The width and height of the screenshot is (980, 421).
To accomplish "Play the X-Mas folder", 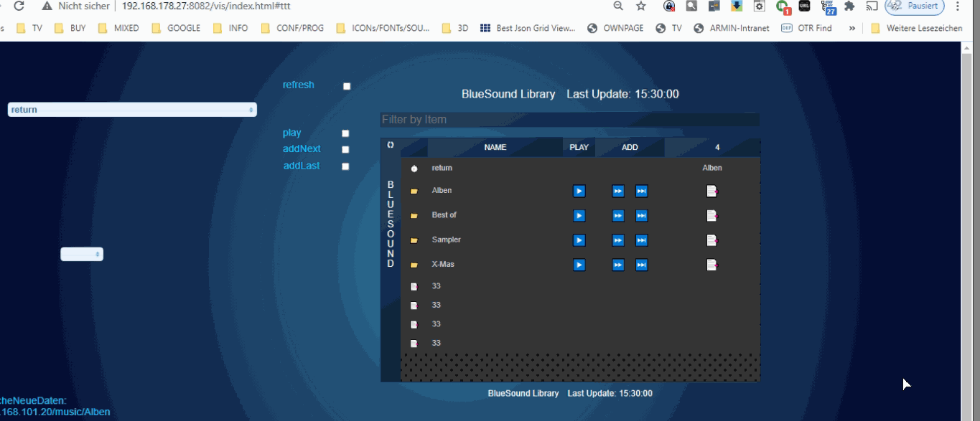I will [x=579, y=265].
